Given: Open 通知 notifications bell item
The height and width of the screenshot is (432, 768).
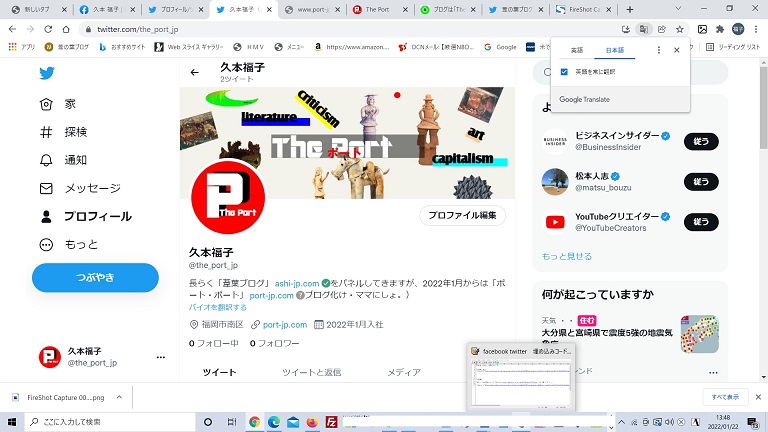Looking at the screenshot, I should tap(63, 160).
